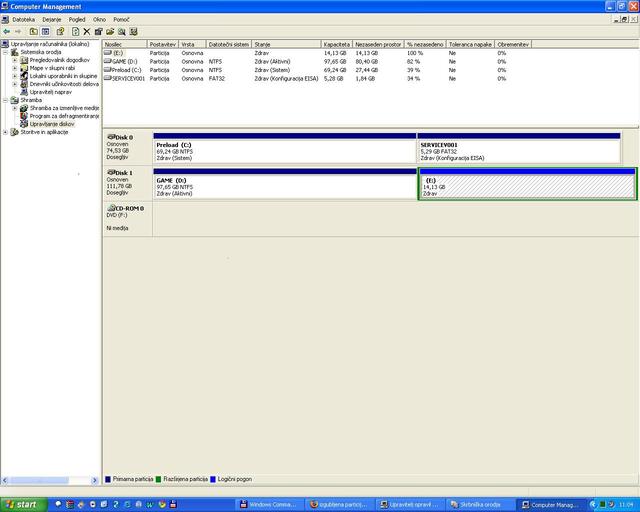Sort by the Postavitev column header
Screen dimensions: 640x512
pyautogui.click(x=162, y=44)
